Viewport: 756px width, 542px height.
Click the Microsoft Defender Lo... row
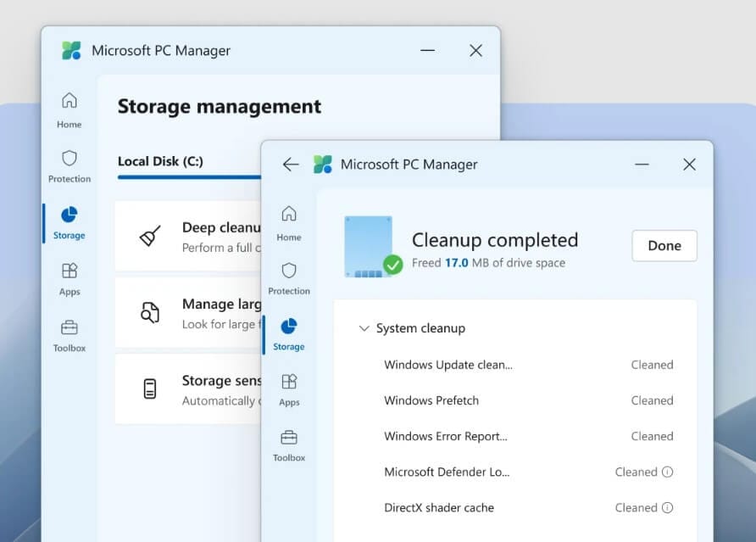[x=528, y=472]
